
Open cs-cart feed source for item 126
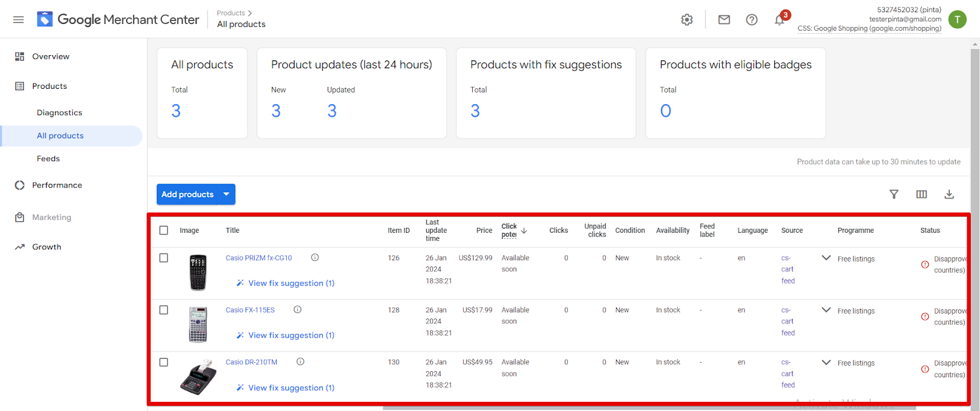click(x=788, y=270)
